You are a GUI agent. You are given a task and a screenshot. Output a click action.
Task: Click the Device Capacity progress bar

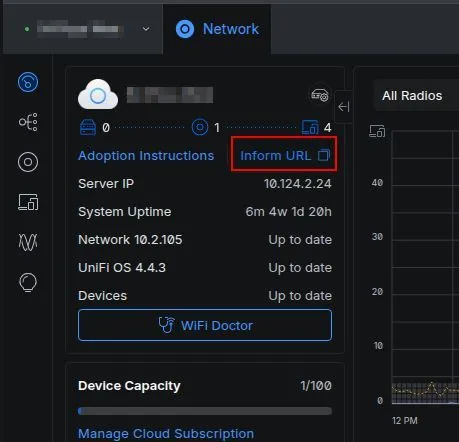tap(205, 411)
